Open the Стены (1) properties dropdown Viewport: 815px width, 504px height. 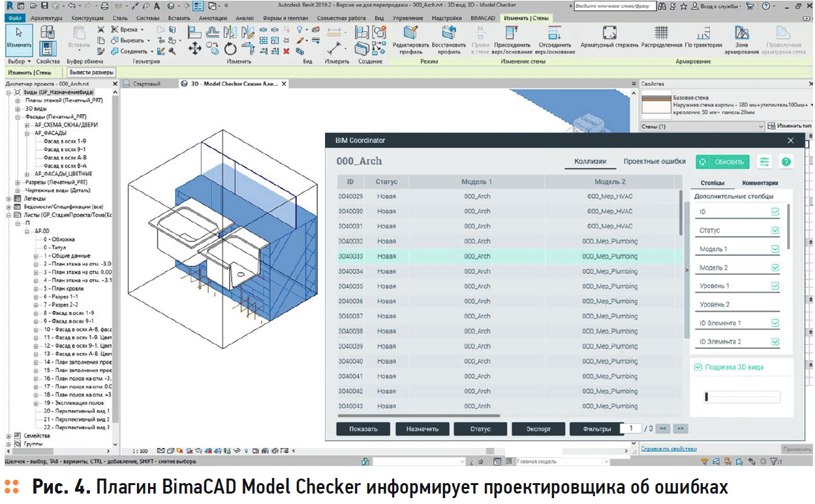click(760, 126)
